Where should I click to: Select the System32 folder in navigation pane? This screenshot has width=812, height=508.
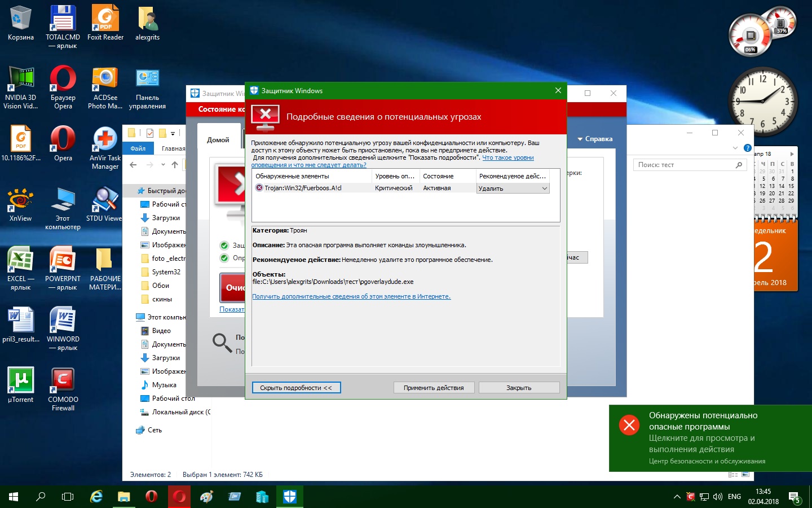click(166, 272)
